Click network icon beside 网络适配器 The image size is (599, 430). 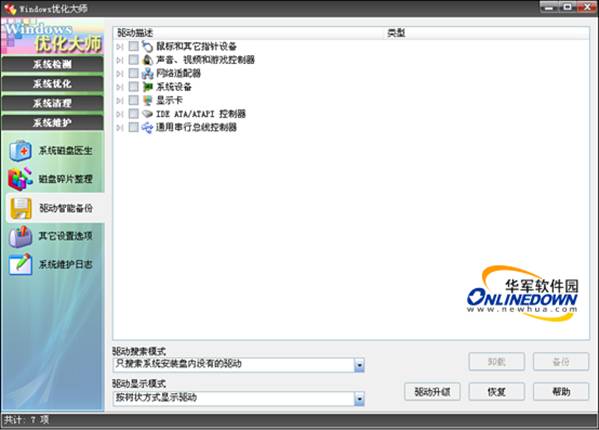point(147,73)
